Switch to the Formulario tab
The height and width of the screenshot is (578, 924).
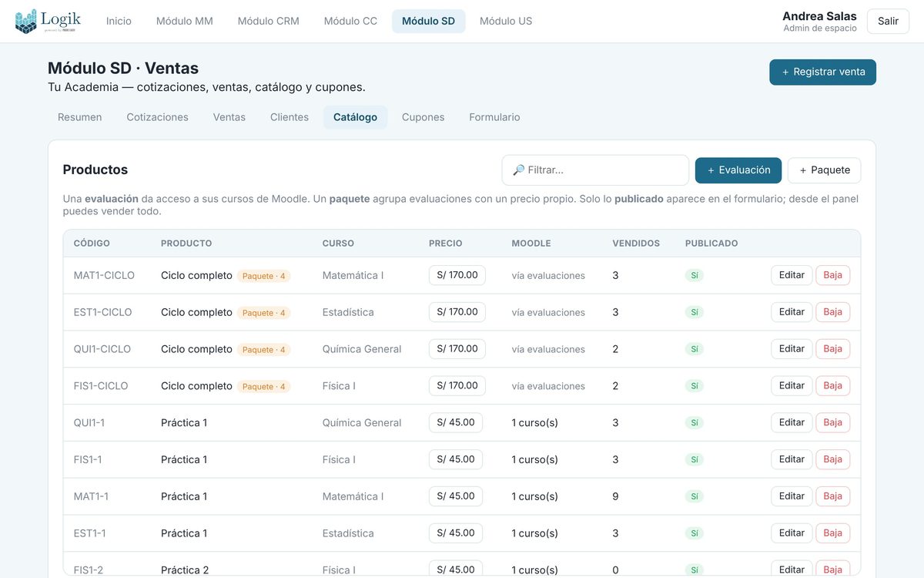(x=494, y=117)
